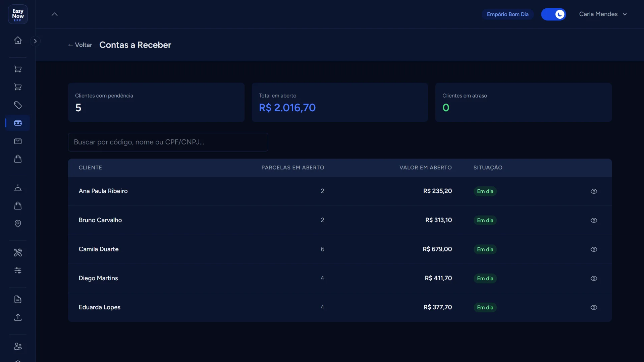Go back using the Voltar link
The width and height of the screenshot is (644, 362).
[80, 45]
